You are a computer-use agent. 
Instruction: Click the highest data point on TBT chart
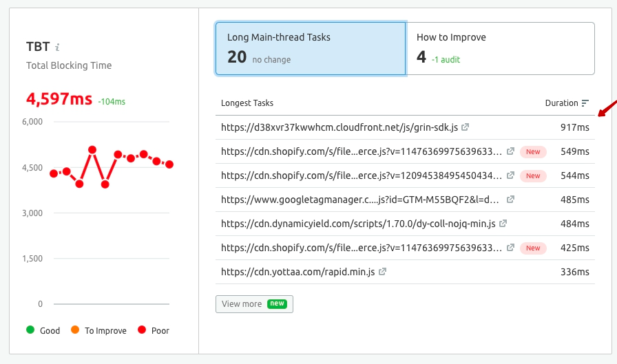coord(92,149)
